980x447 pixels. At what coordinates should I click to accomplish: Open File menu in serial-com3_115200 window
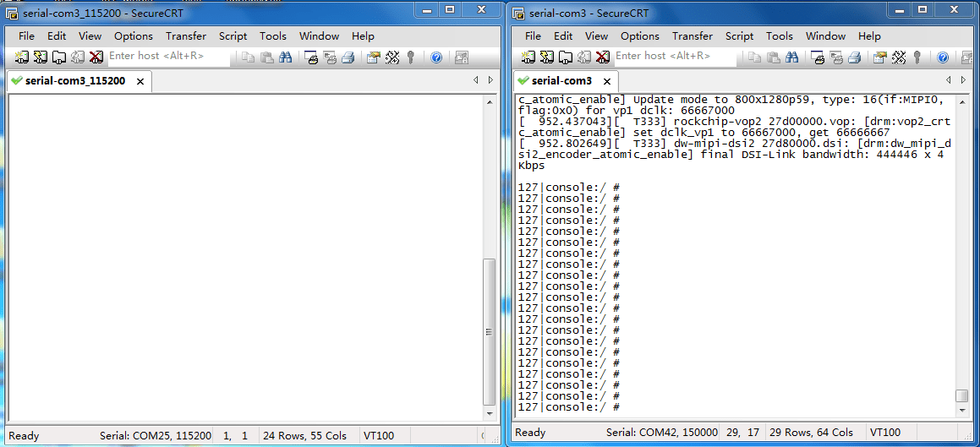pos(27,36)
